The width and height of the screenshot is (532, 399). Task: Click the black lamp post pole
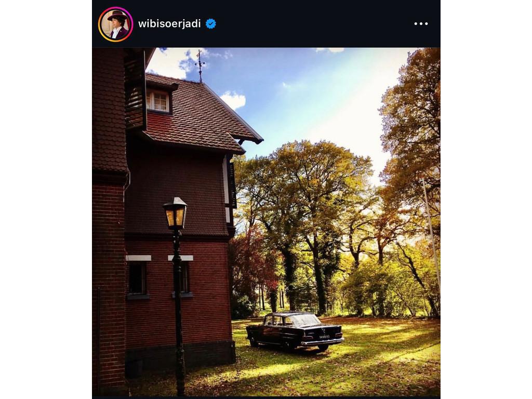179,312
